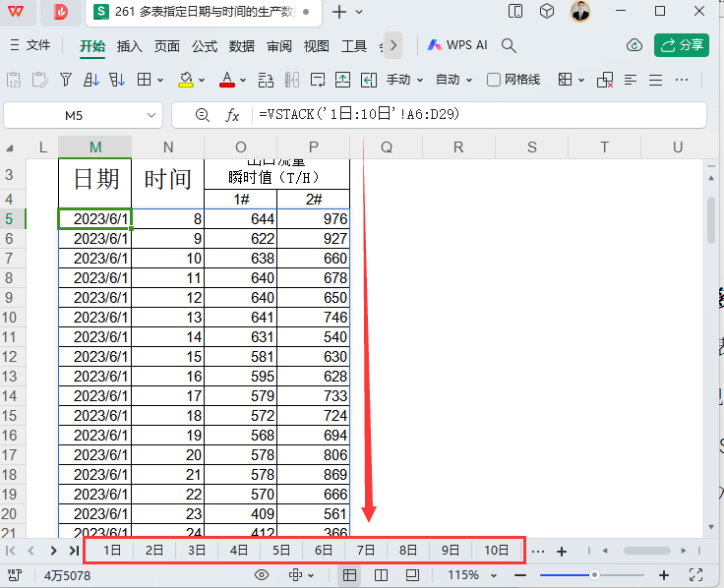Click the format painter clipboard icon
This screenshot has width=724, height=588.
39,80
